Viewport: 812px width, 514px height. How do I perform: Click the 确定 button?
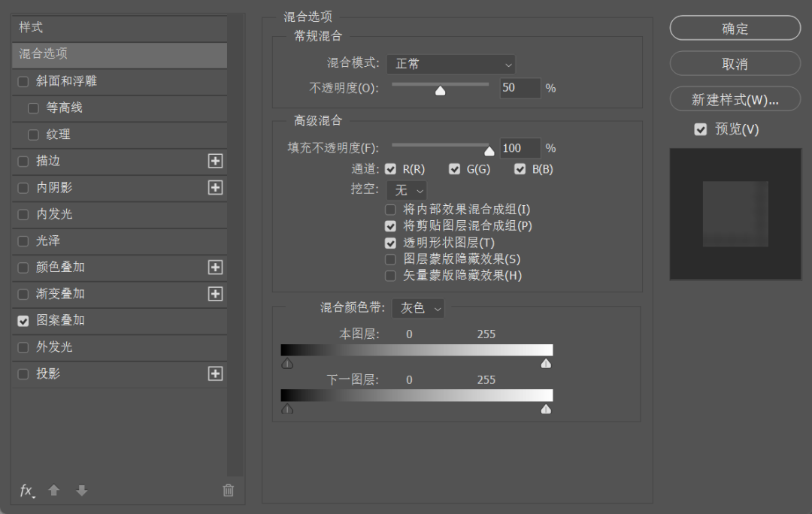pyautogui.click(x=735, y=28)
